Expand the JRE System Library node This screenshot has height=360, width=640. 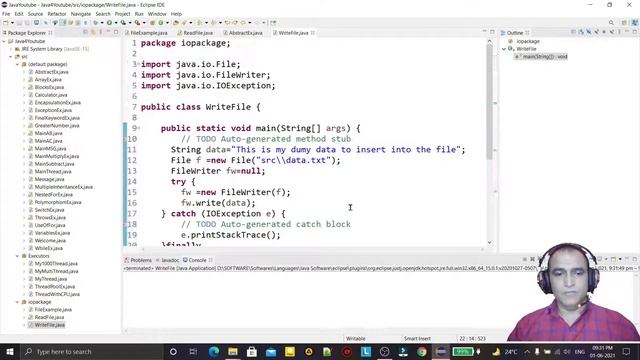(x=11, y=49)
